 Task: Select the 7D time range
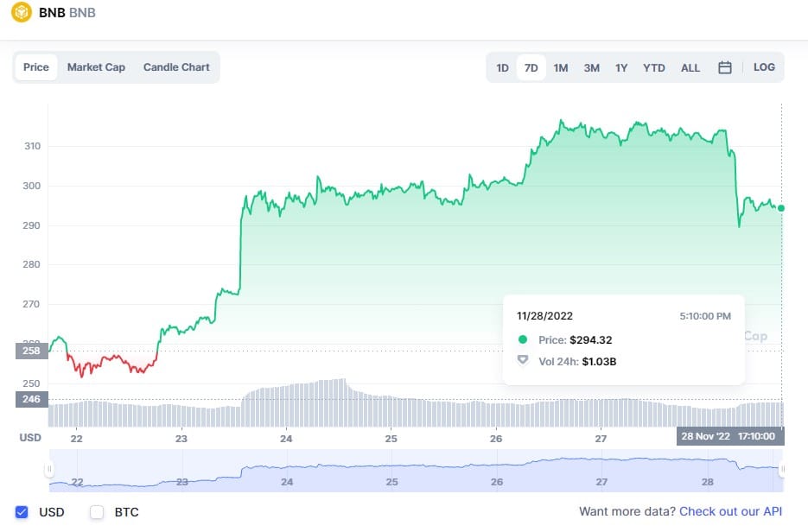coord(531,67)
